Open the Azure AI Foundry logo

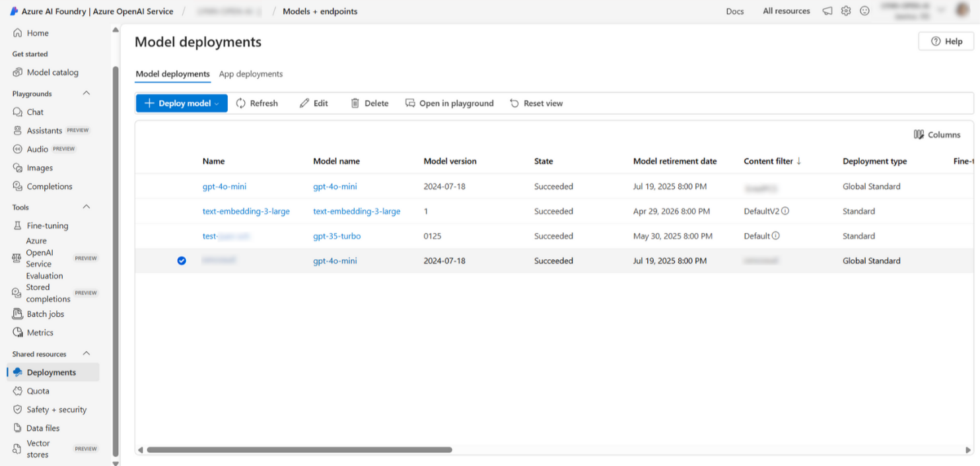click(x=14, y=11)
